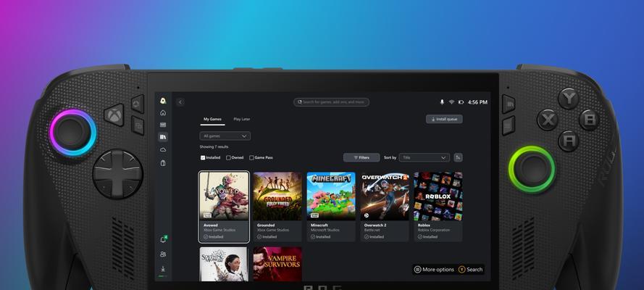
Task: Click the 'Showing 7 results' text
Action: [214, 146]
